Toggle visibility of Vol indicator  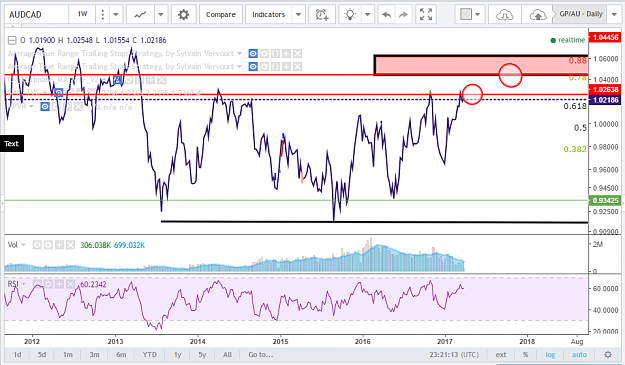point(37,245)
